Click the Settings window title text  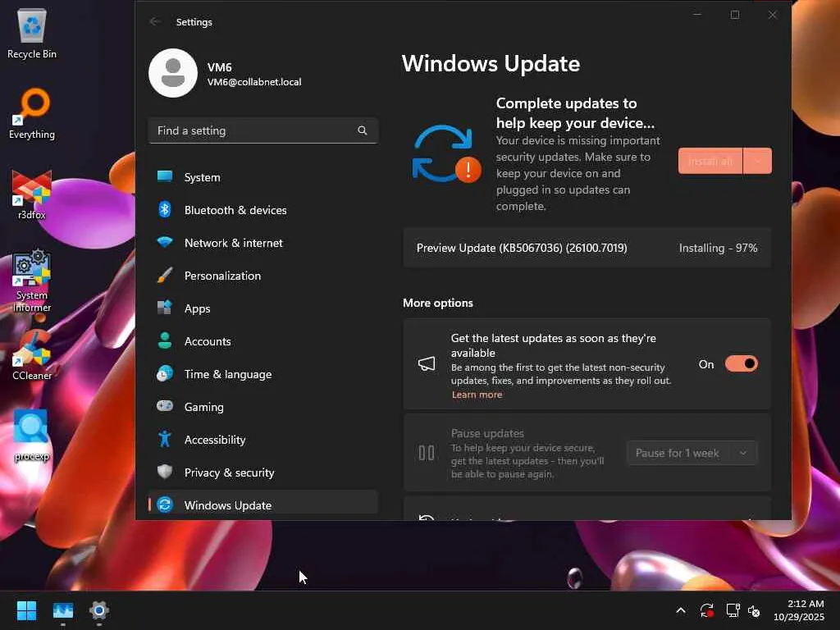point(194,22)
